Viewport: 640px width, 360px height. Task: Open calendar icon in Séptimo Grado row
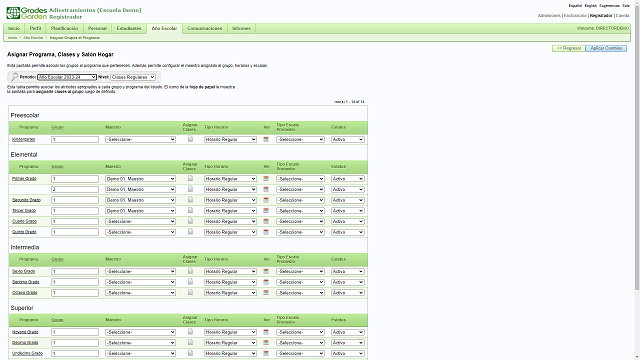pos(266,282)
